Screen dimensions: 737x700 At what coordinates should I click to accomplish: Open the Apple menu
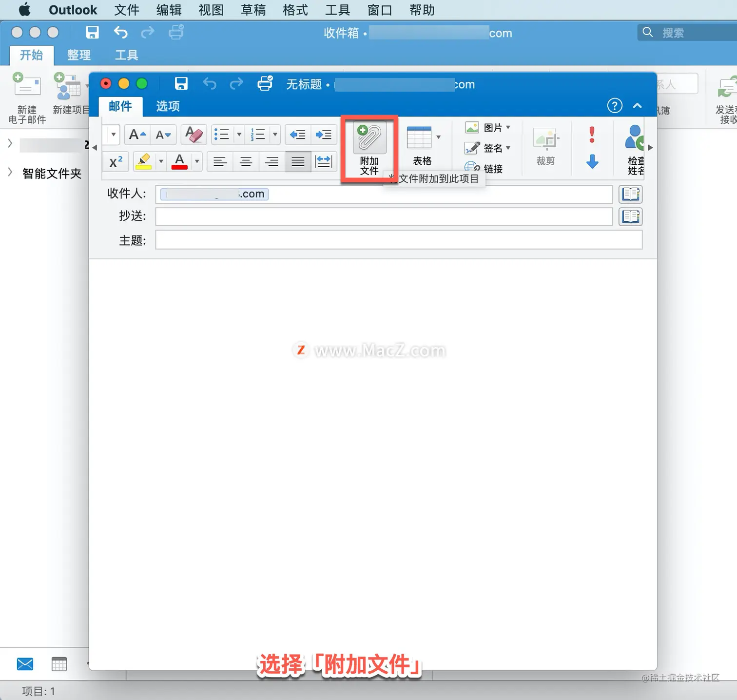tap(24, 10)
